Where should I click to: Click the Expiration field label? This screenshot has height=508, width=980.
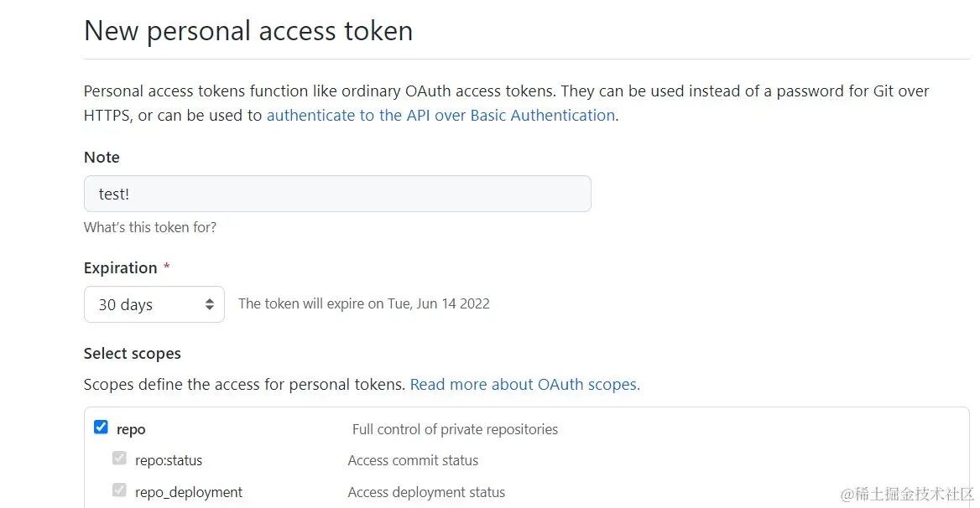click(121, 268)
